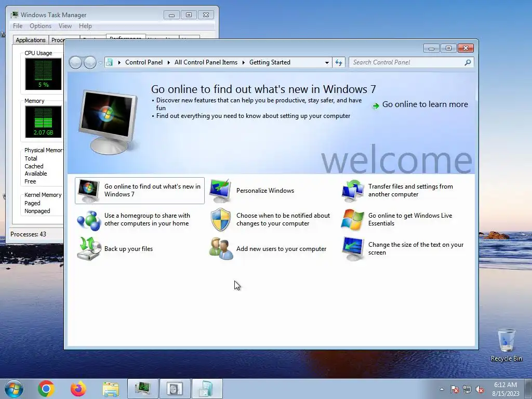Close the Getting Started window
This screenshot has width=532, height=399.
tap(465, 48)
